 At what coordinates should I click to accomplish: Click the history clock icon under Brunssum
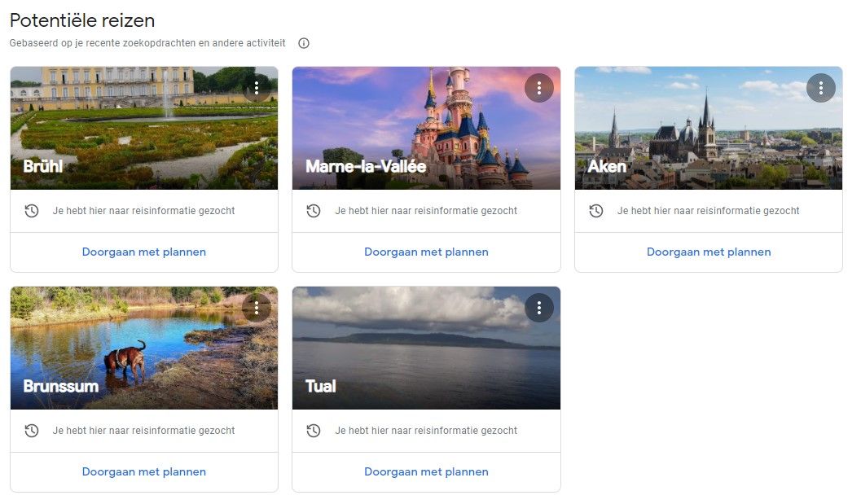coord(32,431)
